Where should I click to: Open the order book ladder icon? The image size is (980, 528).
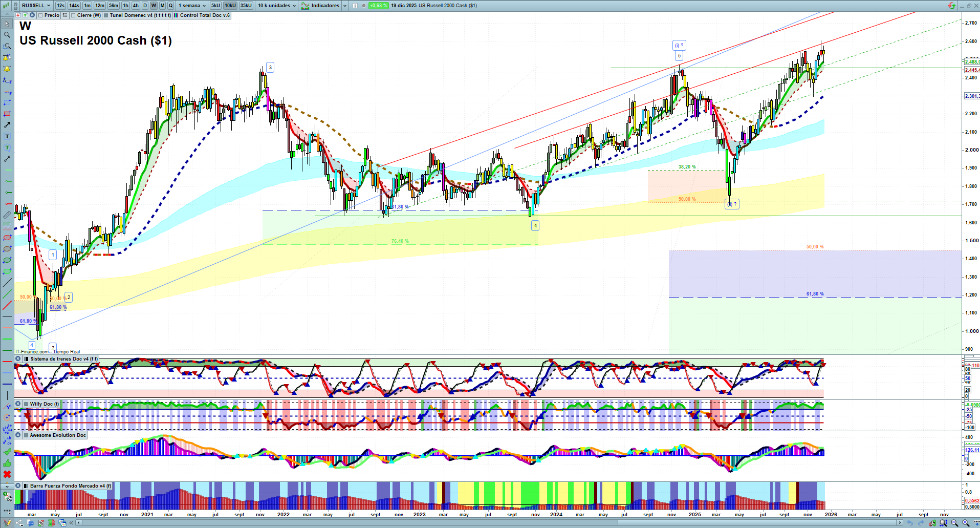pos(52,523)
